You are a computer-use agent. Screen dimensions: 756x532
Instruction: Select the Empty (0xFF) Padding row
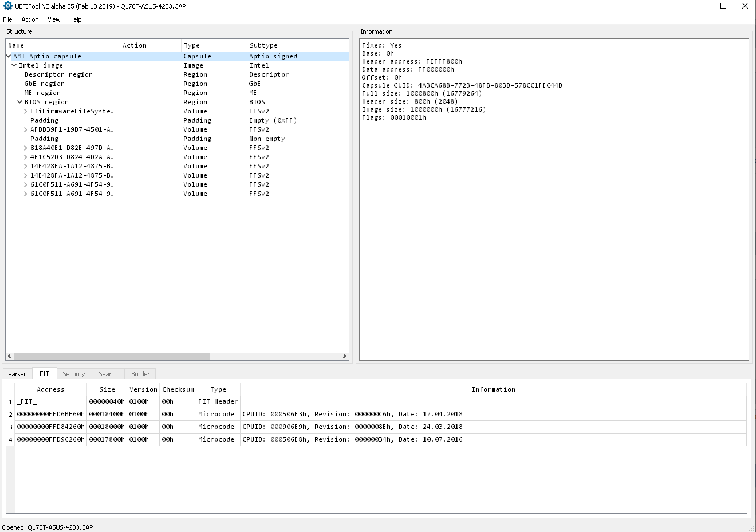177,120
